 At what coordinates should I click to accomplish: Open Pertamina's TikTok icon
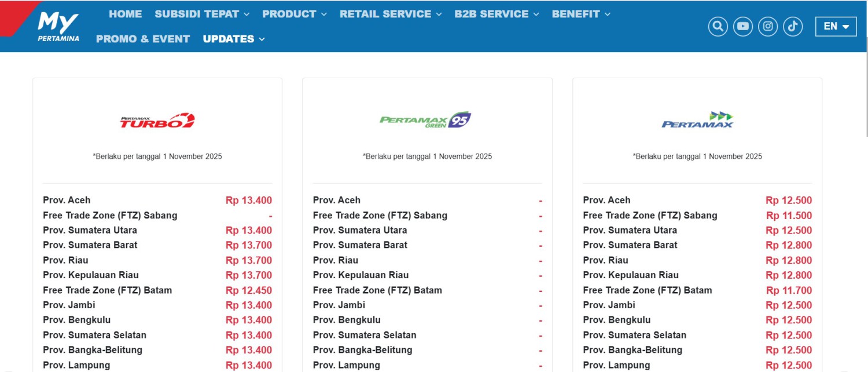coord(792,26)
